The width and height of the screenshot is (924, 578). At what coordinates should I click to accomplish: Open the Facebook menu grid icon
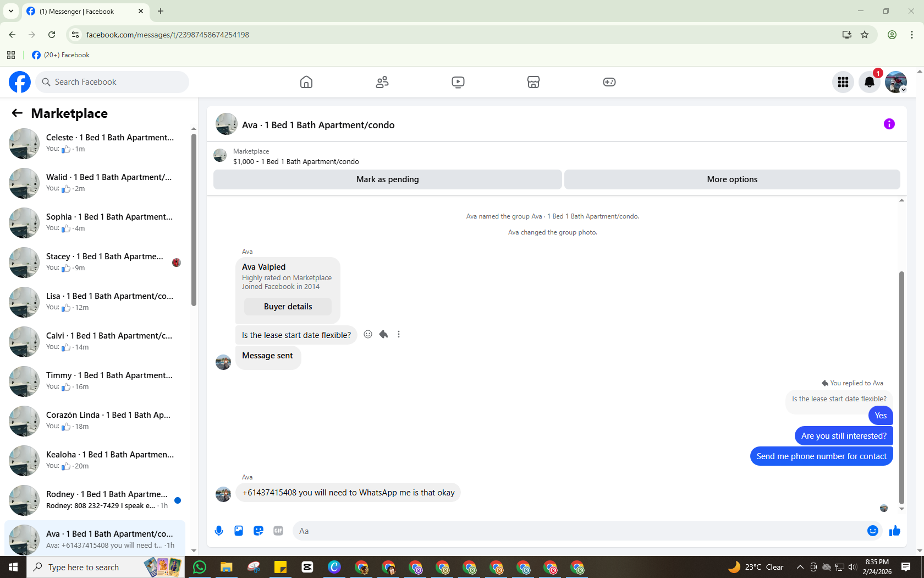[x=843, y=82]
